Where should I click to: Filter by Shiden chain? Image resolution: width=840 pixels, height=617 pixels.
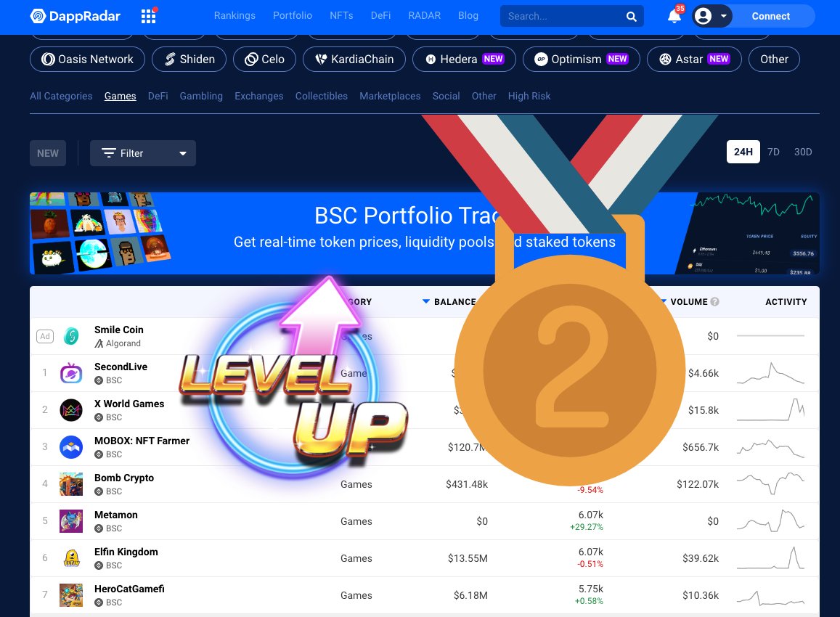click(x=189, y=59)
